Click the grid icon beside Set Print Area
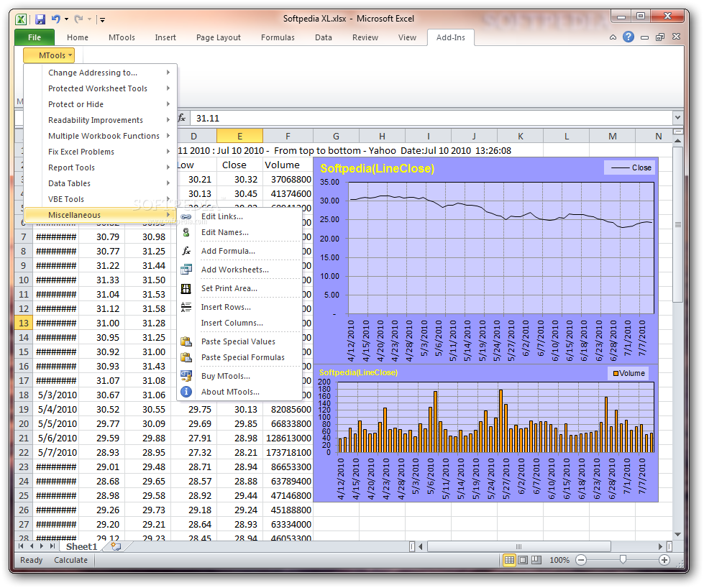The width and height of the screenshot is (704, 588). point(186,289)
